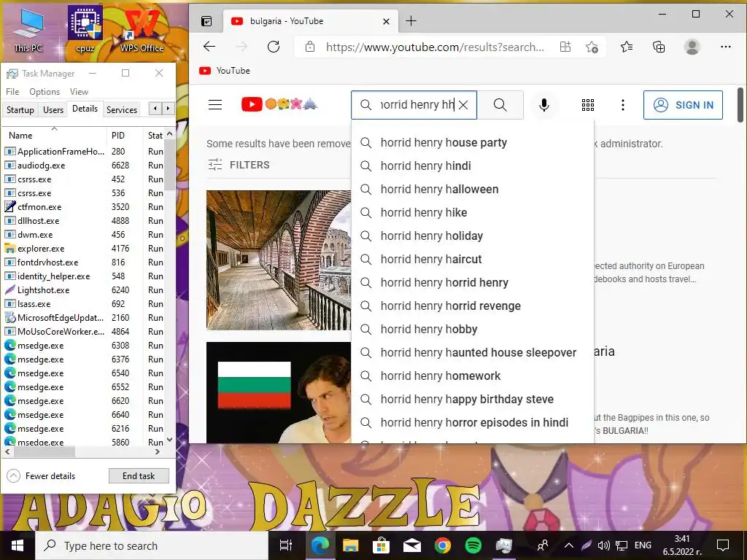Open Task Manager Options menu
Viewport: 747px width, 560px height.
click(44, 91)
